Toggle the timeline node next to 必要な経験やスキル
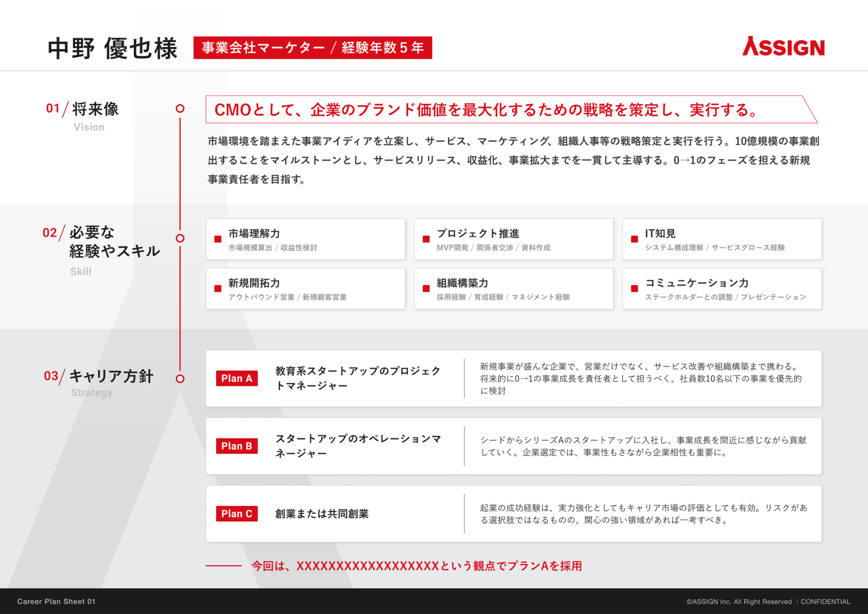868x614 pixels. click(x=180, y=238)
